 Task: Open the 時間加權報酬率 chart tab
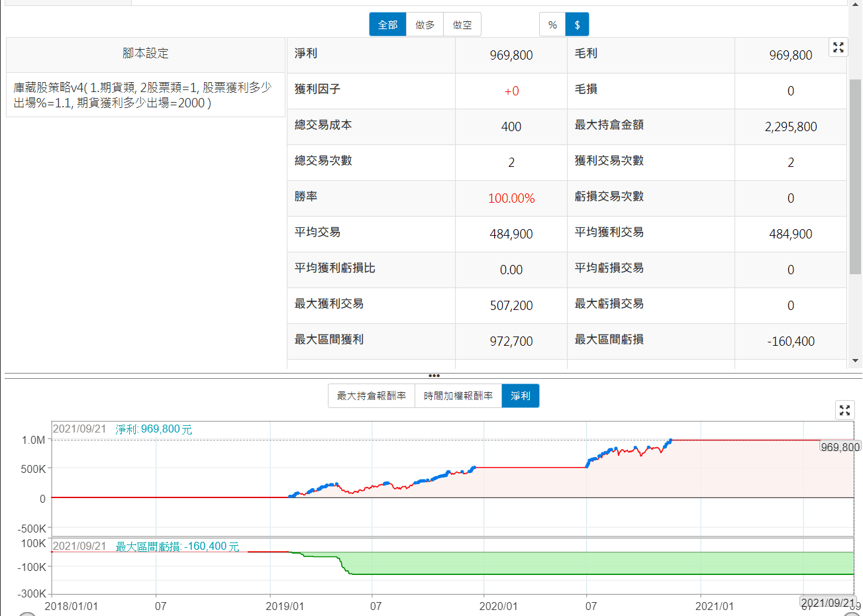(x=458, y=395)
